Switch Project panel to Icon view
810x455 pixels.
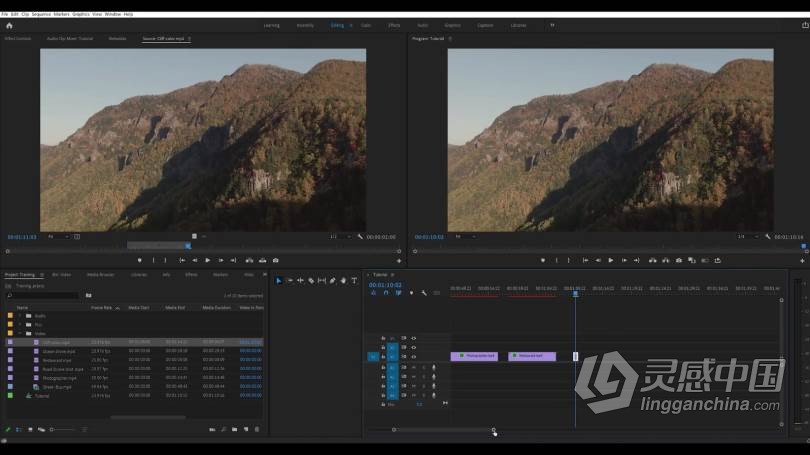click(x=30, y=429)
